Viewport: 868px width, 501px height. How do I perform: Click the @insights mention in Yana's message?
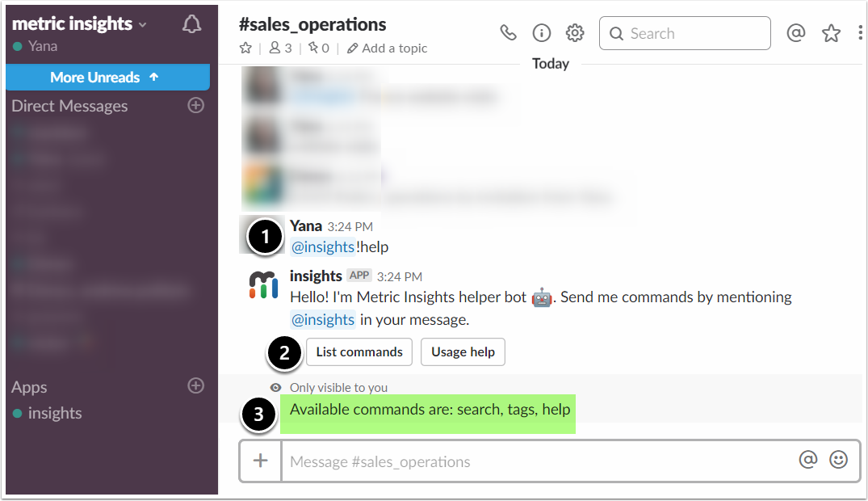pyautogui.click(x=322, y=246)
